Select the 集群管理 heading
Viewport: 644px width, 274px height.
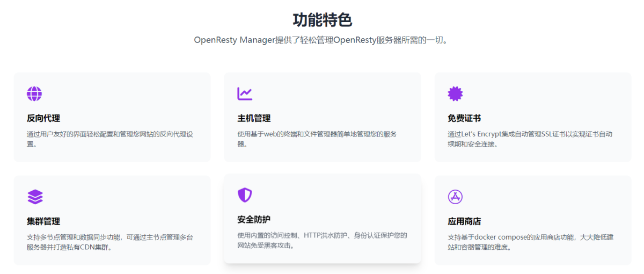[x=43, y=221]
